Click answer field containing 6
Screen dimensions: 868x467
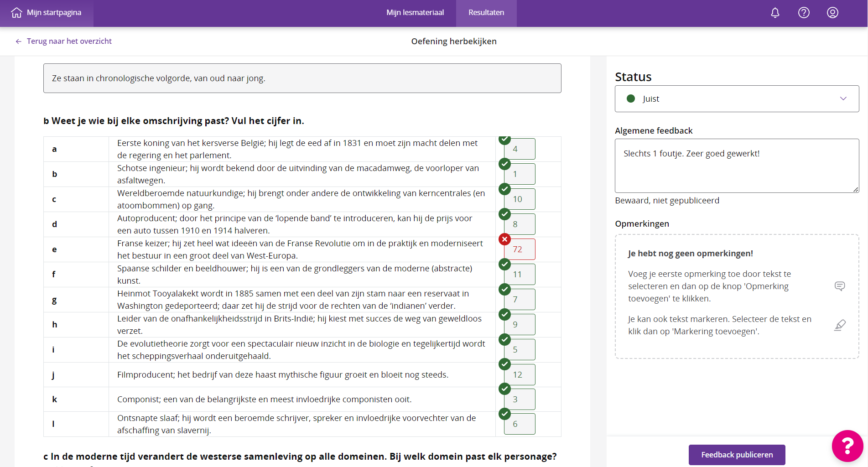click(520, 424)
